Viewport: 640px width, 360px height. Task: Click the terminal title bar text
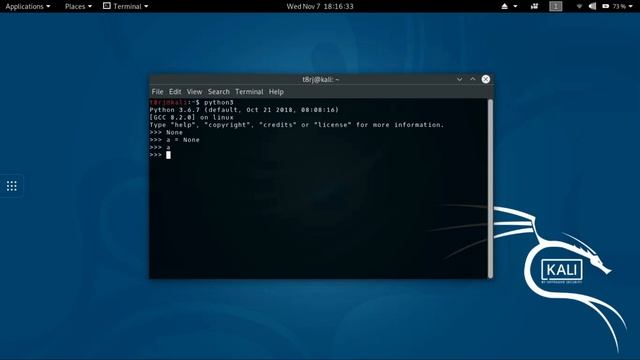pyautogui.click(x=321, y=80)
